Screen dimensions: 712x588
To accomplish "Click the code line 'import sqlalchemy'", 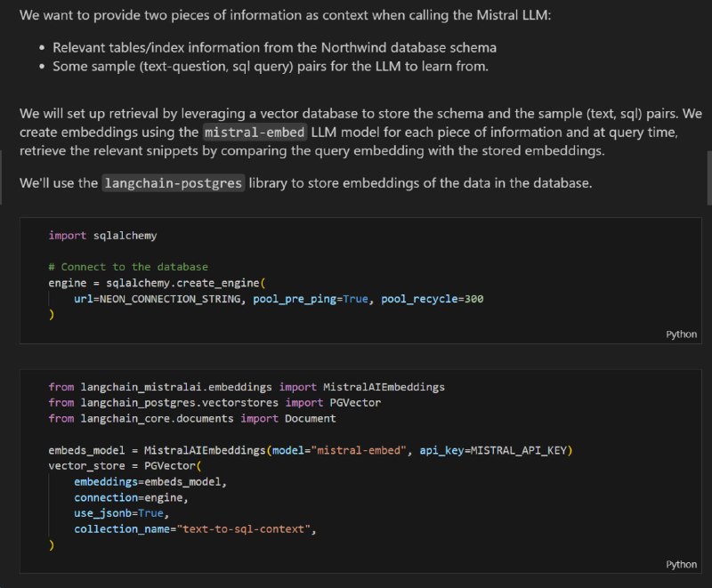I will 102,236.
